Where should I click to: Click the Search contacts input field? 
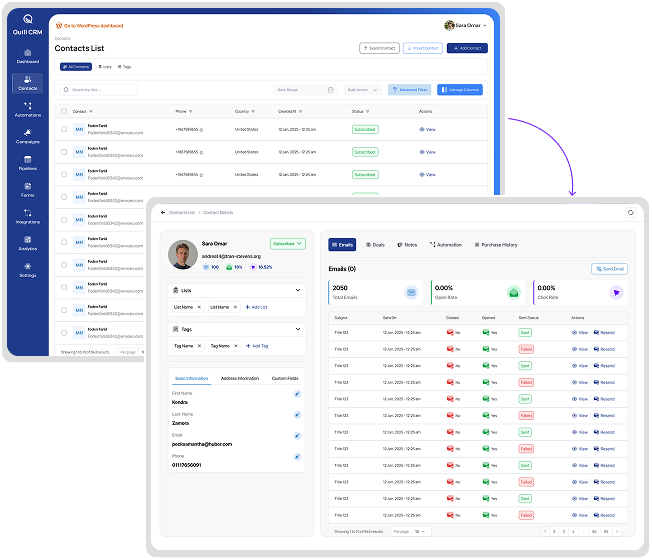click(97, 90)
